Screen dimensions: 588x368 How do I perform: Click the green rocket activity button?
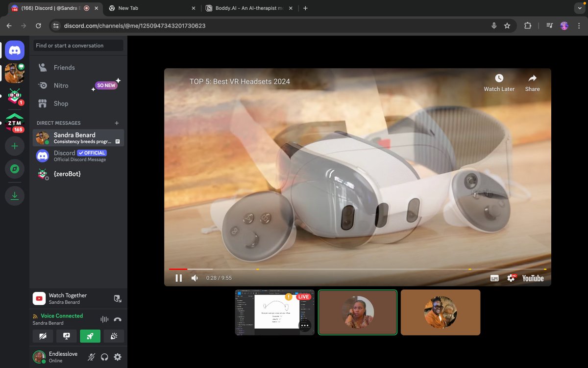(90, 336)
